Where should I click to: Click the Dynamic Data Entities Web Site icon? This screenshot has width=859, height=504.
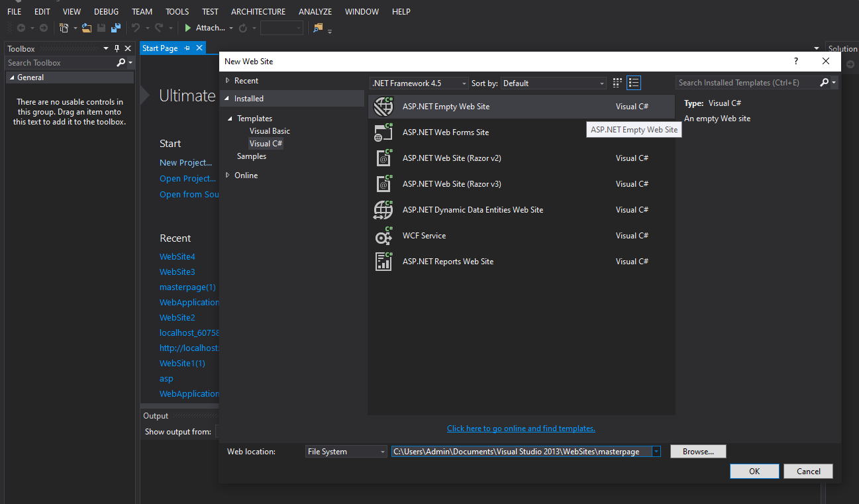[383, 210]
